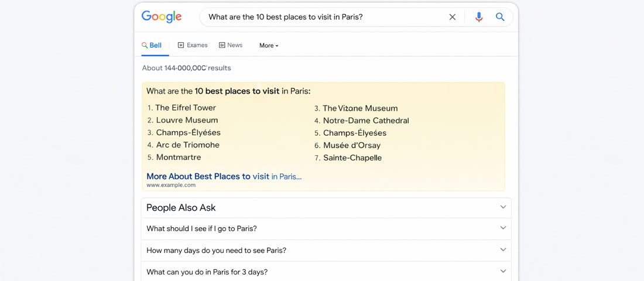The width and height of the screenshot is (644, 281).
Task: Open the News tab
Action: [231, 45]
